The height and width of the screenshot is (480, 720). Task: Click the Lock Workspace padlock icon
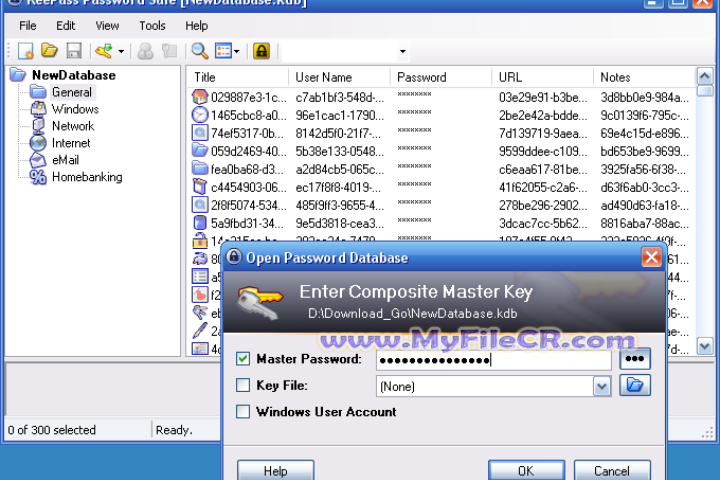coord(261,51)
